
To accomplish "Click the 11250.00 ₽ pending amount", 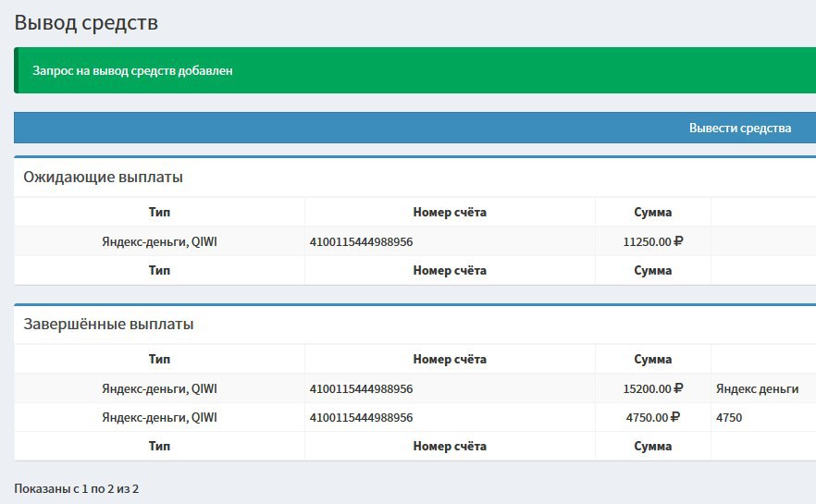I will tap(652, 242).
